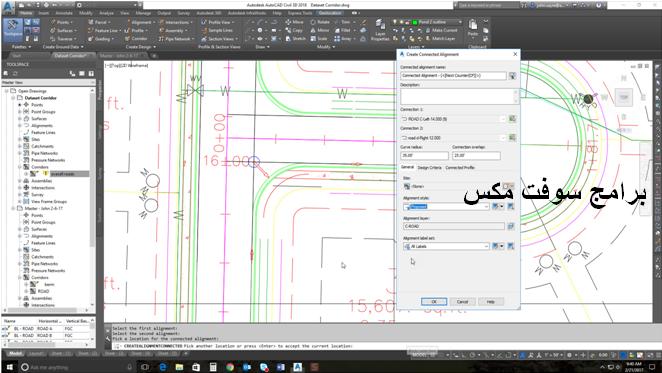Click the Profile ribbon tool
The image size is (662, 373).
pyautogui.click(x=136, y=30)
